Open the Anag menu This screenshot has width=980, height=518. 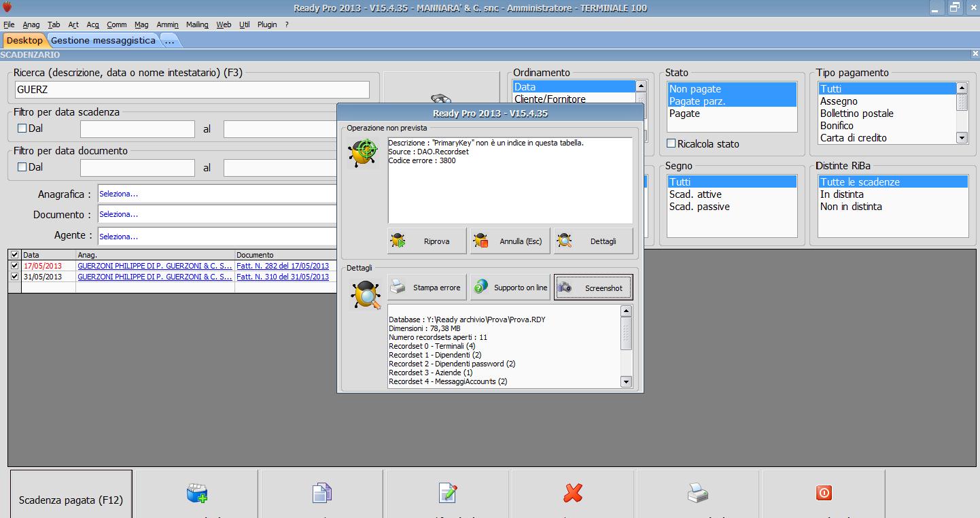31,24
